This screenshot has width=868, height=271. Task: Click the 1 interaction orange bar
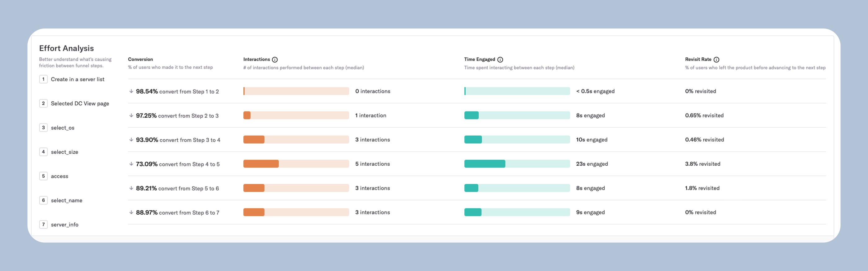247,116
